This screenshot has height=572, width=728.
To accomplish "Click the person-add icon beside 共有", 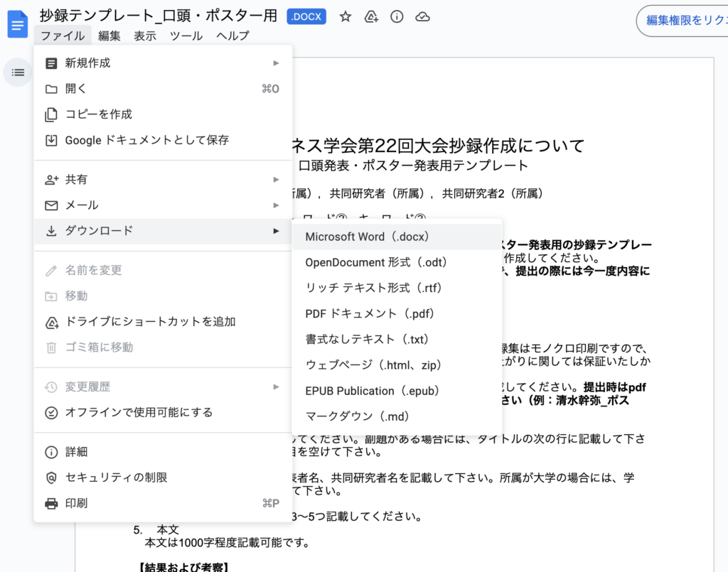I will pos(51,180).
